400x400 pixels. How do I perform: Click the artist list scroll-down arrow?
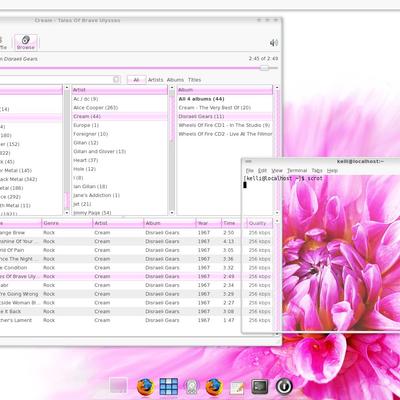click(x=172, y=212)
